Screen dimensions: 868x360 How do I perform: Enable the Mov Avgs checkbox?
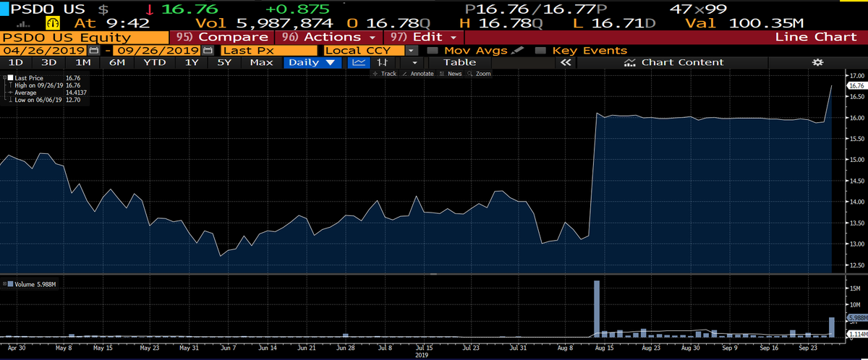pos(433,51)
